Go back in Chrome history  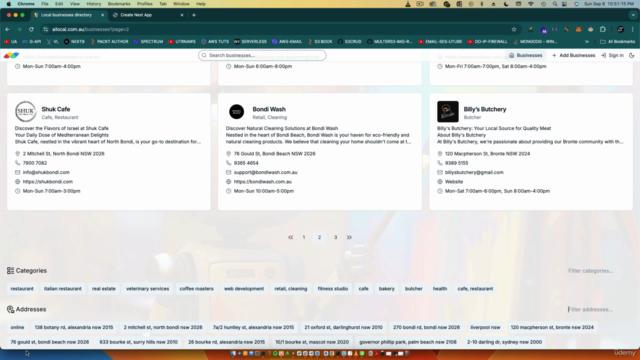[7, 29]
